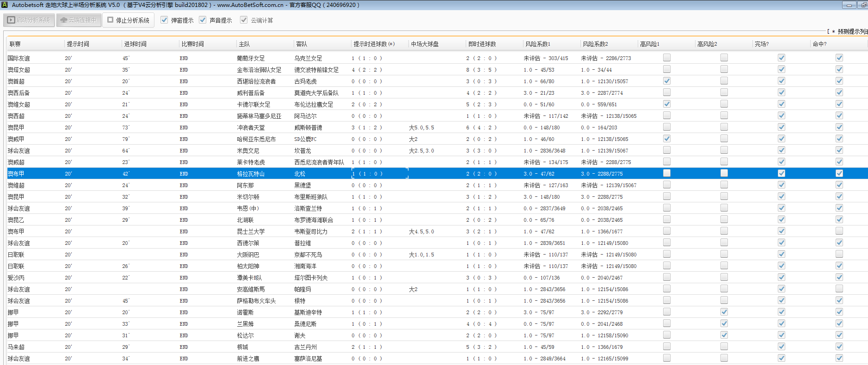The width and height of the screenshot is (868, 365).
Task: Check 命中? for the 昆士兰大学 row
Action: click(839, 231)
